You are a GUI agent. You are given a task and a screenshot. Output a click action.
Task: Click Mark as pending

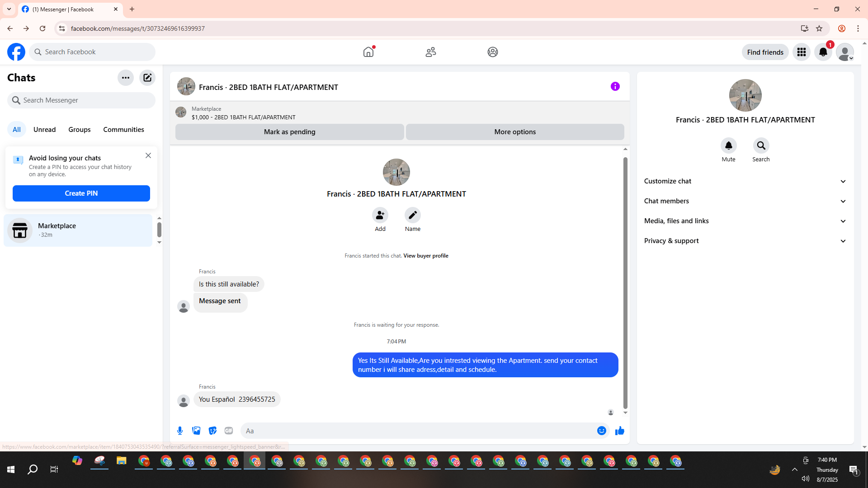290,132
